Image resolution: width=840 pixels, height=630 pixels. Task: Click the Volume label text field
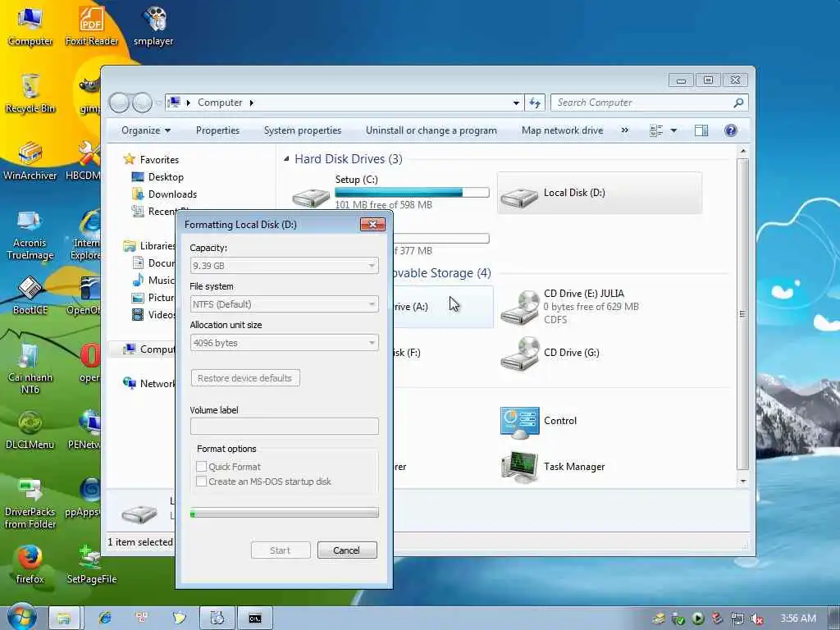[x=284, y=426]
